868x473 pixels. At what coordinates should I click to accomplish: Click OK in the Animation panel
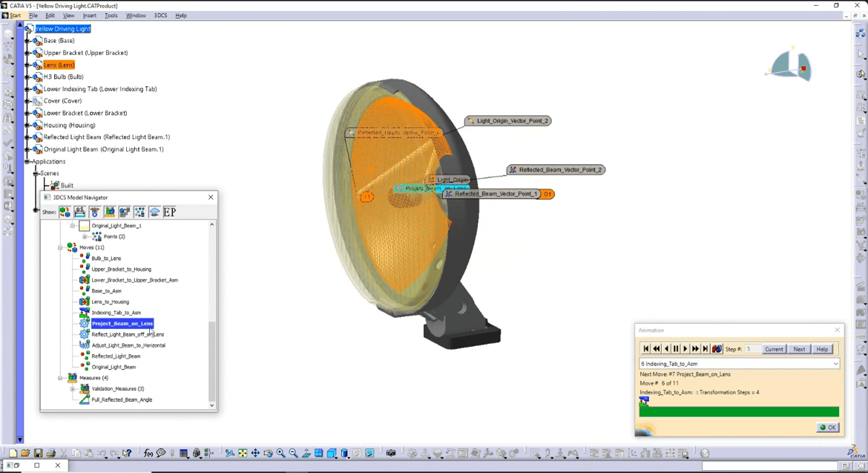point(827,427)
